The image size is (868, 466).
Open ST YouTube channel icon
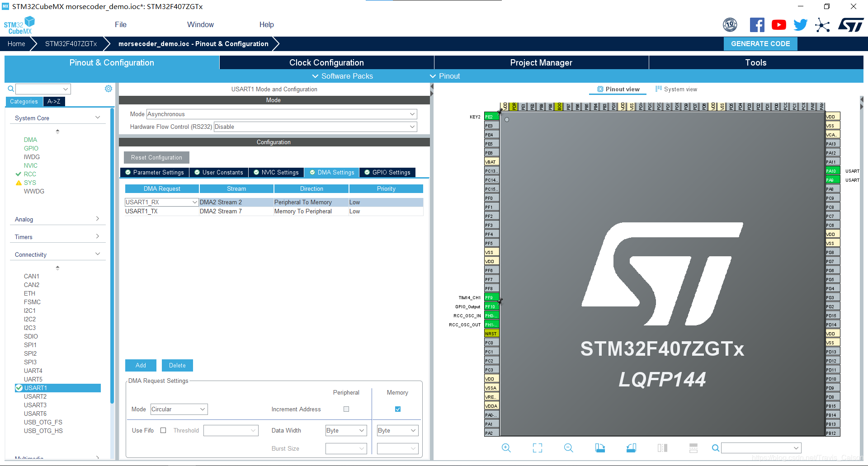click(778, 25)
